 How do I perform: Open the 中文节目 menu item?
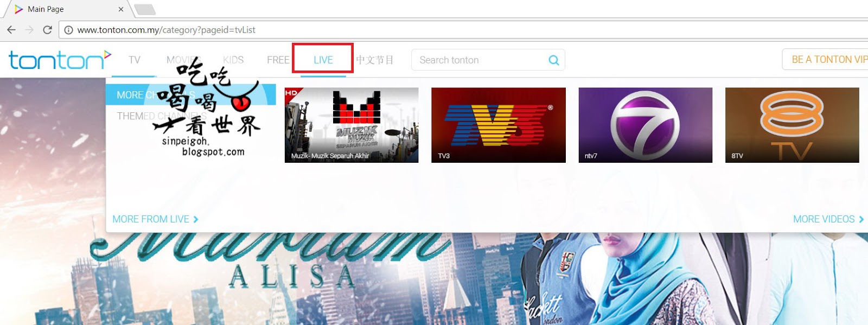coord(375,60)
